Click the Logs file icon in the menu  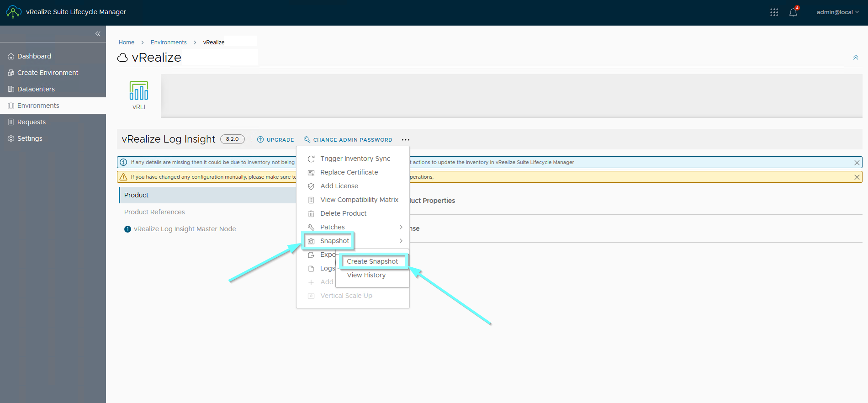(x=311, y=269)
